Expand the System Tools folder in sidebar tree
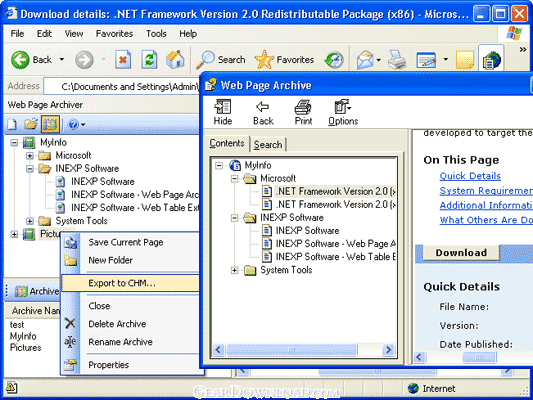533x400 pixels. coord(30,221)
